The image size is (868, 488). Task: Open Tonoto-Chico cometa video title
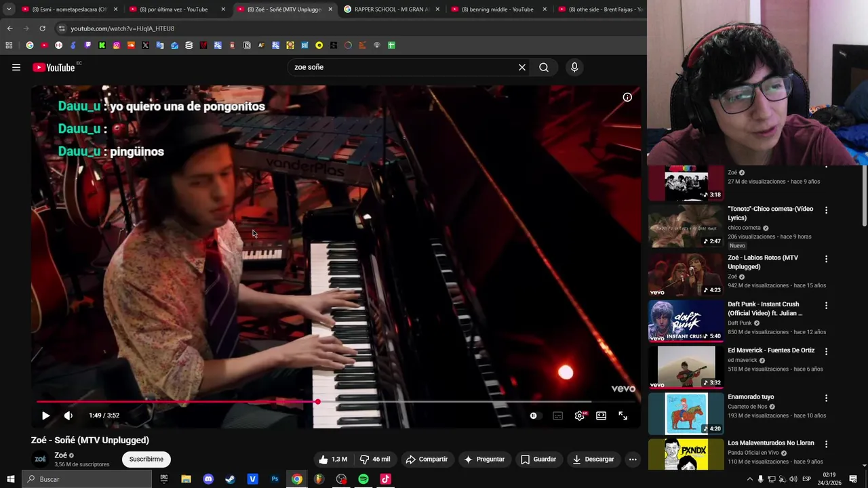click(x=770, y=213)
